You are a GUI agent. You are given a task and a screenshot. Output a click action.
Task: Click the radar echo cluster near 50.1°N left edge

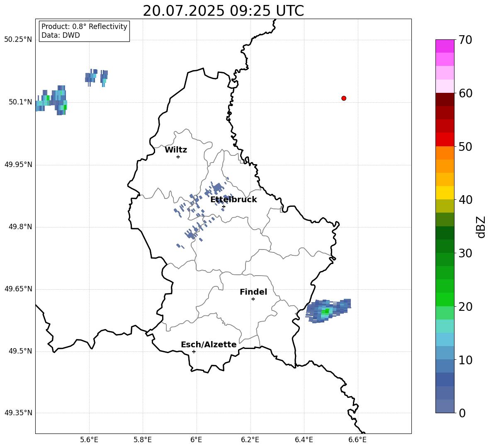[51, 100]
